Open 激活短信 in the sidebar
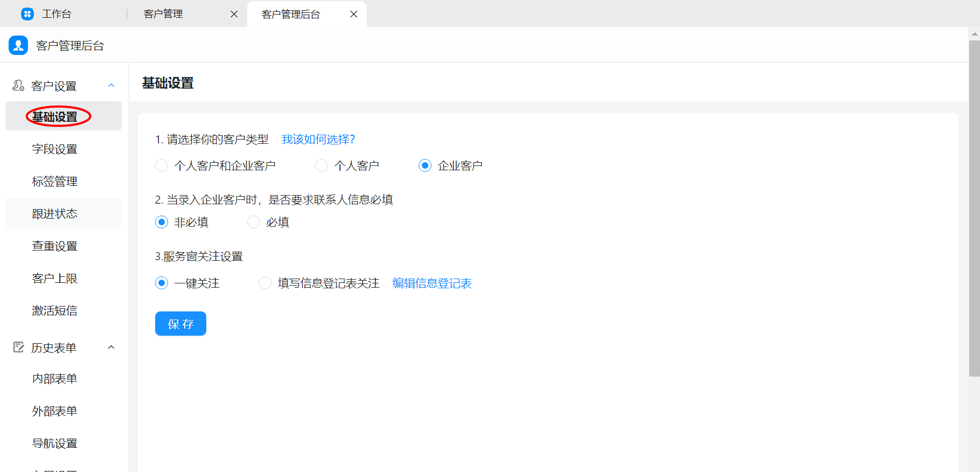980x472 pixels. (64, 310)
